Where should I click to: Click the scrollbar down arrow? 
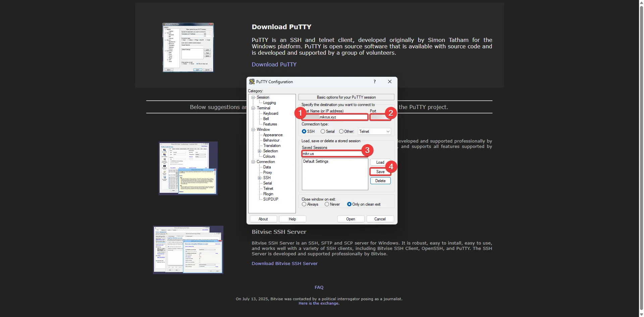[641, 315]
